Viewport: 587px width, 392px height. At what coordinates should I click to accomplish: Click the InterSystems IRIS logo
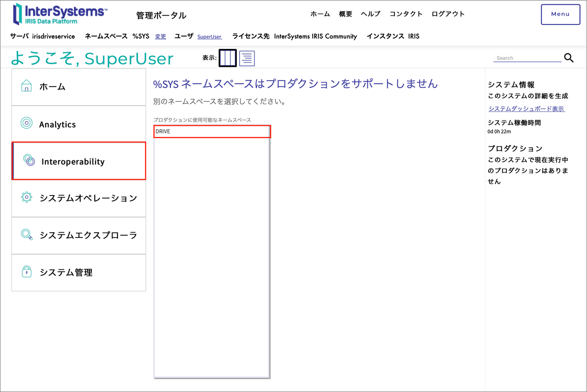coord(60,14)
